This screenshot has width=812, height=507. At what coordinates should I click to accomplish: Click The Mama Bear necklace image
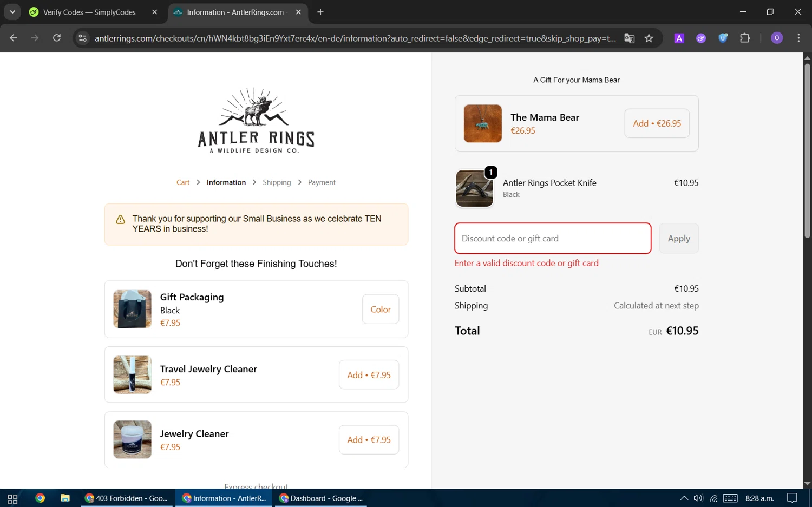(483, 123)
